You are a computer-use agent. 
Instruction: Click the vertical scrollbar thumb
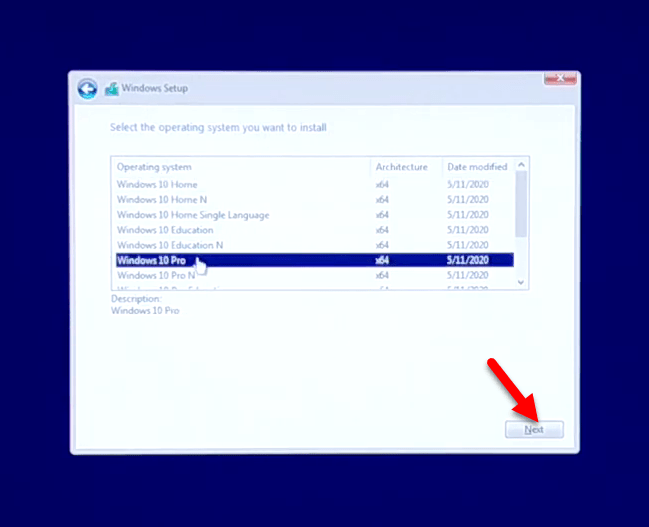521,204
